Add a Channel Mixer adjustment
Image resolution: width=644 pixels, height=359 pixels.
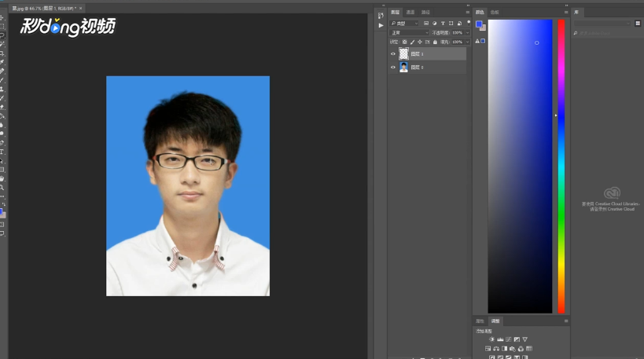pyautogui.click(x=521, y=349)
